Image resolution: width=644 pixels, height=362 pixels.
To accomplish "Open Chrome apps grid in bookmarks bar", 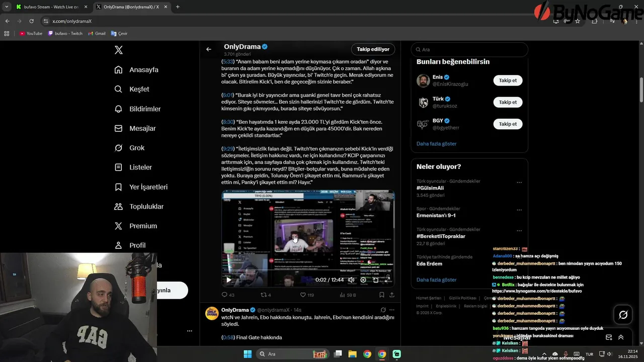I will click(x=7, y=34).
